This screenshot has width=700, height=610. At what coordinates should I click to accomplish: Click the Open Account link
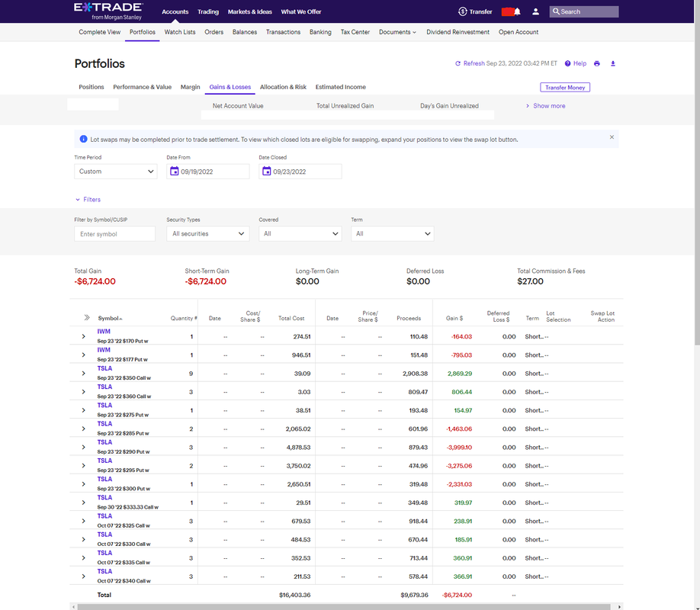coord(519,32)
